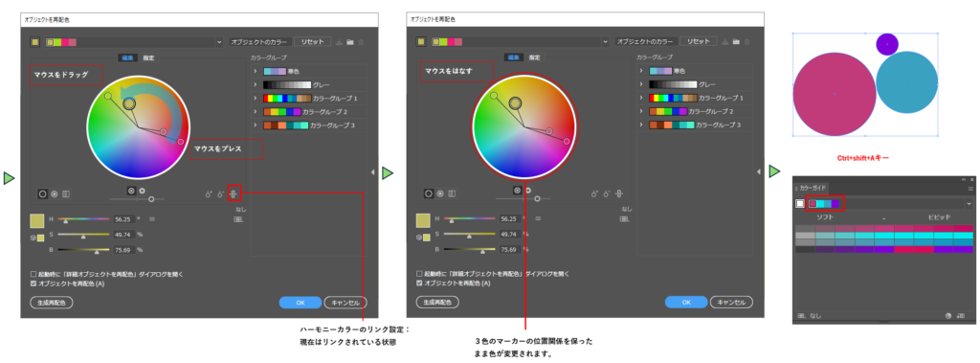Open harmony rules dropdown in Color Guide panel
The image size is (980, 363).
click(x=969, y=203)
